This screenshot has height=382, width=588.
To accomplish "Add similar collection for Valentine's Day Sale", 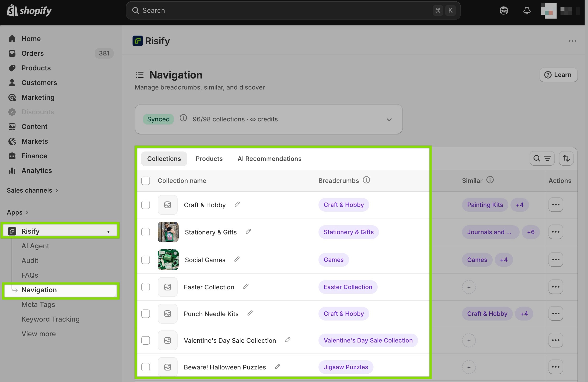I will (x=469, y=341).
